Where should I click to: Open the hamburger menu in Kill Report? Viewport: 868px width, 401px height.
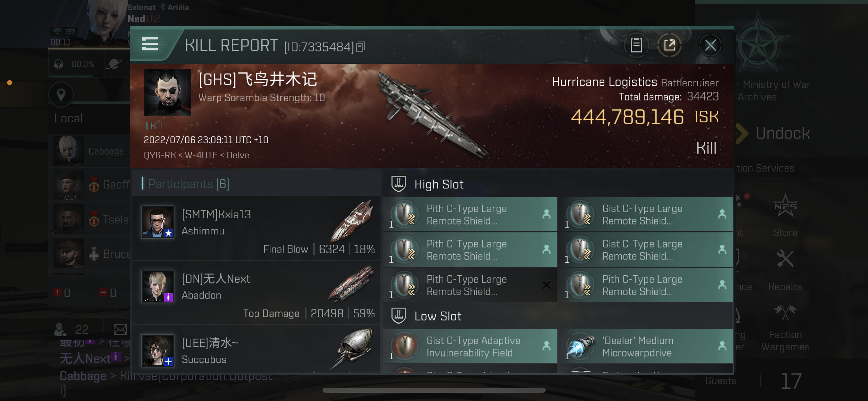(150, 45)
